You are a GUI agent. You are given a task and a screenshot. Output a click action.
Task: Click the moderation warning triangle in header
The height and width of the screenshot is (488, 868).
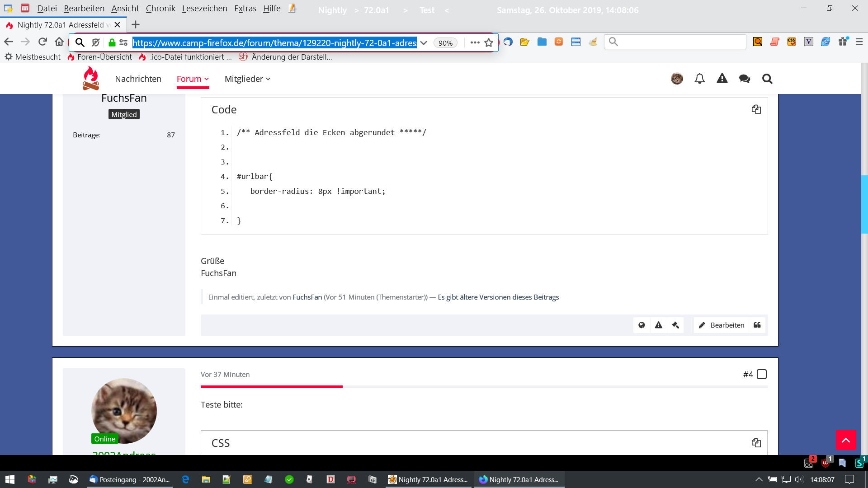tap(722, 79)
